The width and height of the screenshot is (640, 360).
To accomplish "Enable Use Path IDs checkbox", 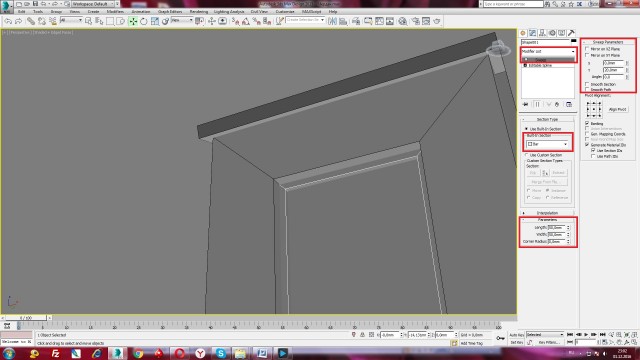I will (593, 156).
